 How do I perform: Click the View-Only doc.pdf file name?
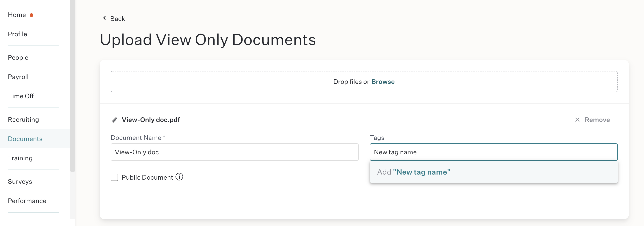151,120
